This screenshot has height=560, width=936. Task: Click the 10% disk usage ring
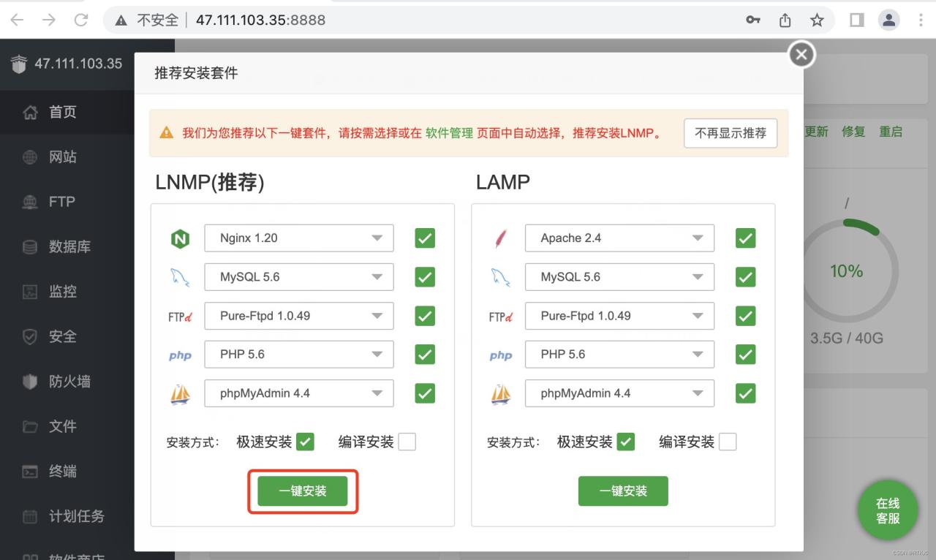pos(847,271)
